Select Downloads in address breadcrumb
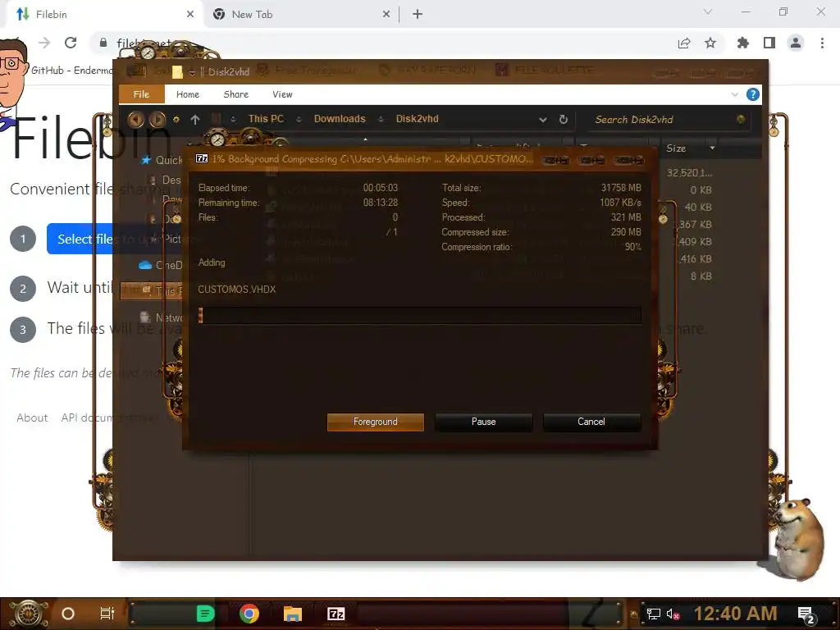Image resolution: width=840 pixels, height=630 pixels. 340,119
